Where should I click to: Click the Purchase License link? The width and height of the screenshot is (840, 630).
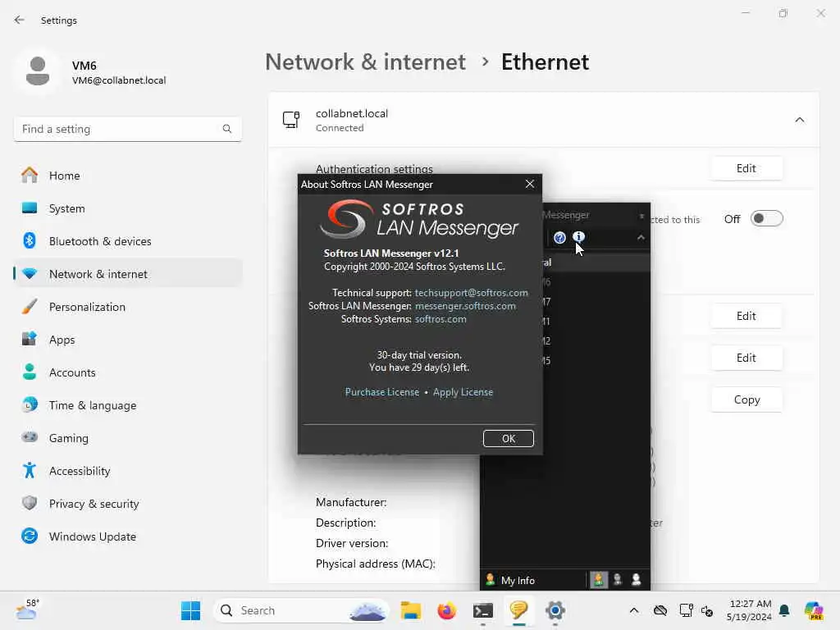pos(382,392)
